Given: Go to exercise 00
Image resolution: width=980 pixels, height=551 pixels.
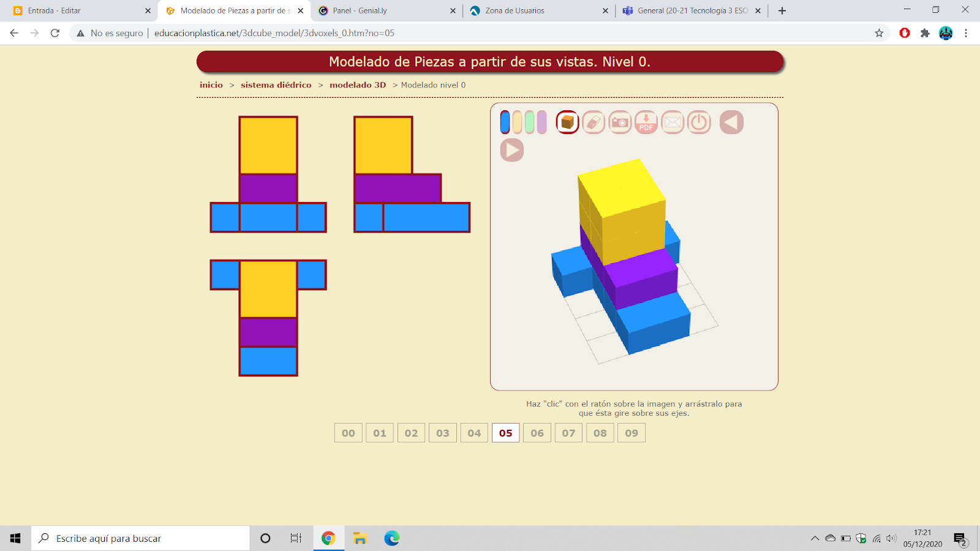Looking at the screenshot, I should [349, 433].
